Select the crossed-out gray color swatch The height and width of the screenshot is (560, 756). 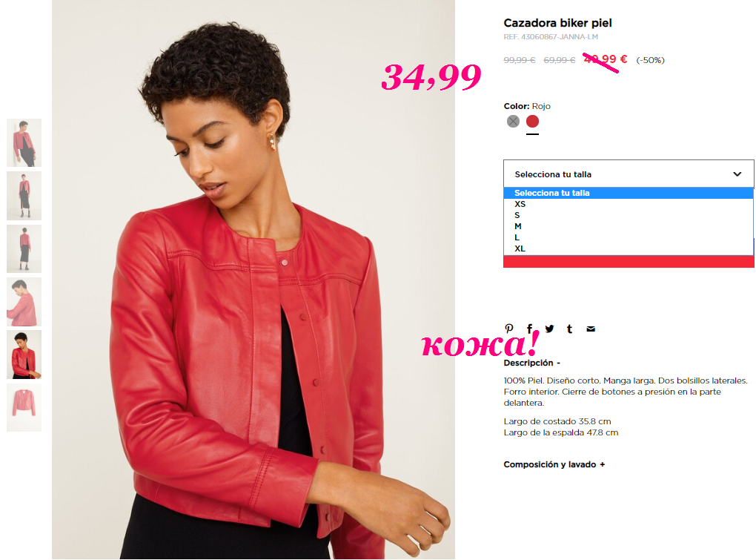(x=513, y=121)
